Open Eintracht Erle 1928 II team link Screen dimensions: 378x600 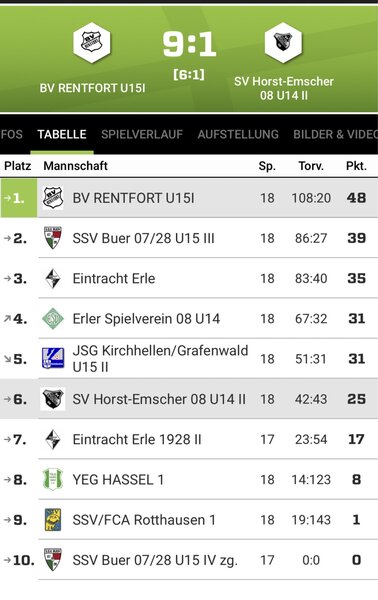point(137,439)
